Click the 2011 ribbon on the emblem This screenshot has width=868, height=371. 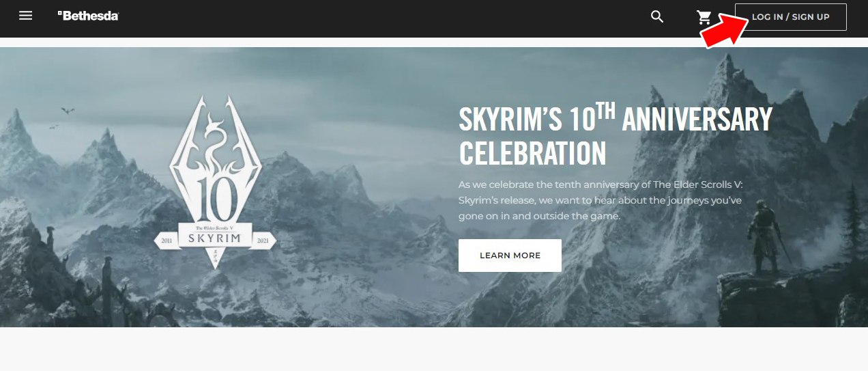pyautogui.click(x=166, y=241)
